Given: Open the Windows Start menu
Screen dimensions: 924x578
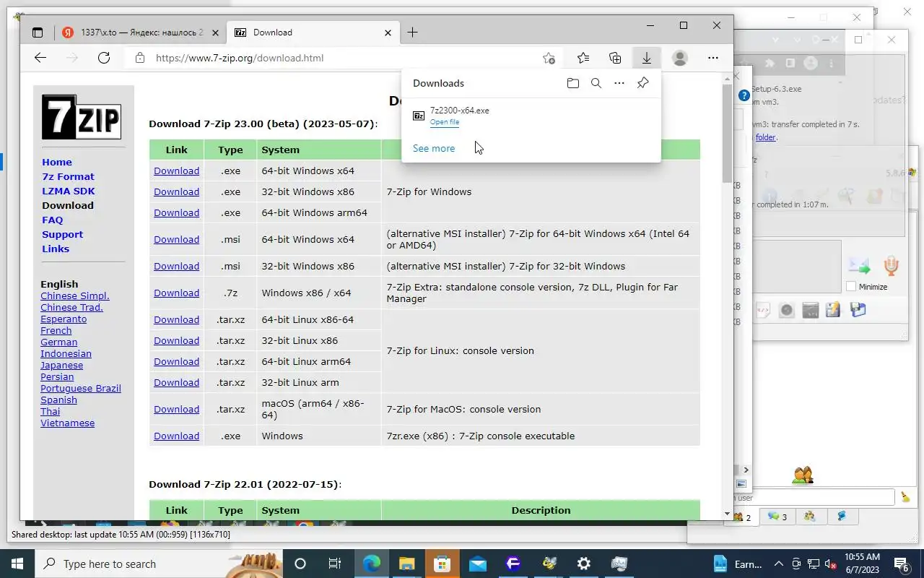Looking at the screenshot, I should pyautogui.click(x=17, y=564).
